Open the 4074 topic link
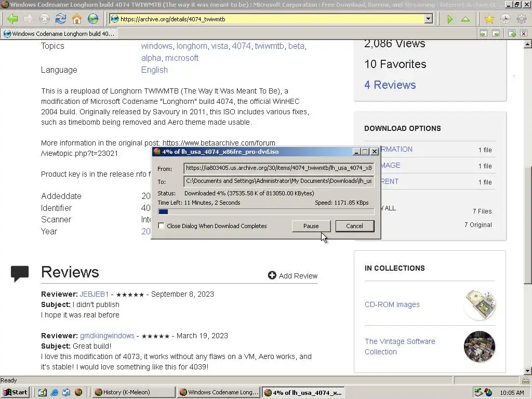Screen dimensions: 532x399 tap(241, 46)
